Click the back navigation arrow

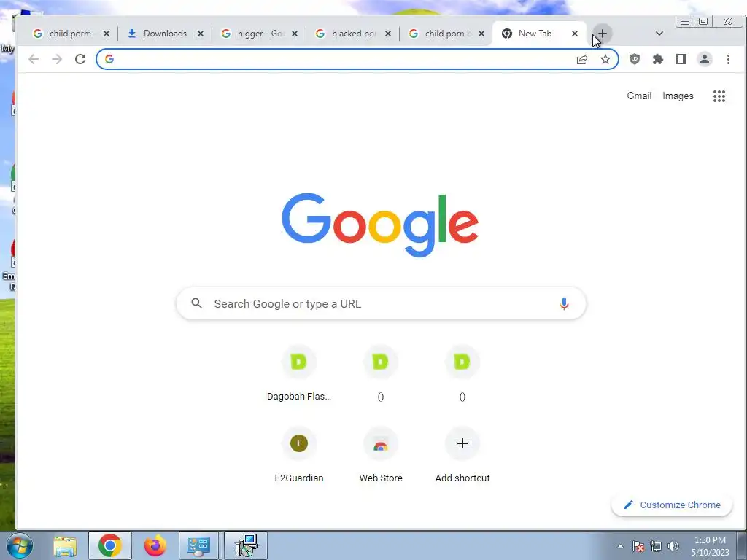(34, 59)
